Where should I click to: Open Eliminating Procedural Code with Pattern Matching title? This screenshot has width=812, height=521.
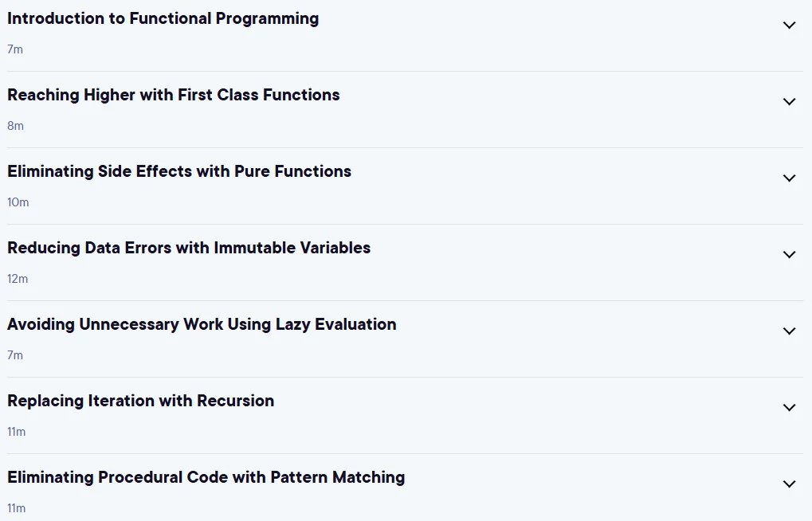pos(206,477)
